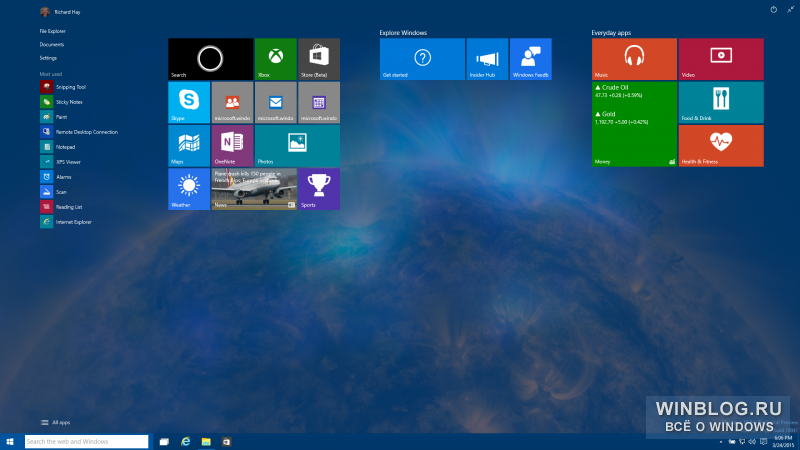The height and width of the screenshot is (450, 800).
Task: Open the People tile beside Skype
Action: coord(232,103)
